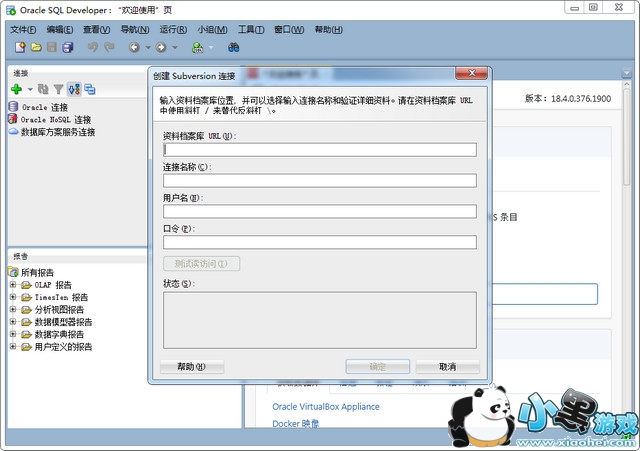Open the 帮助(H) menu
Image resolution: width=640 pixels, height=451 pixels.
click(x=329, y=29)
